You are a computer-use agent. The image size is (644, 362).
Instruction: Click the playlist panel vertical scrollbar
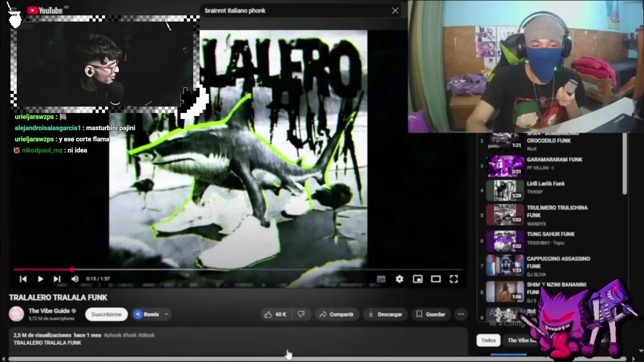click(x=625, y=163)
